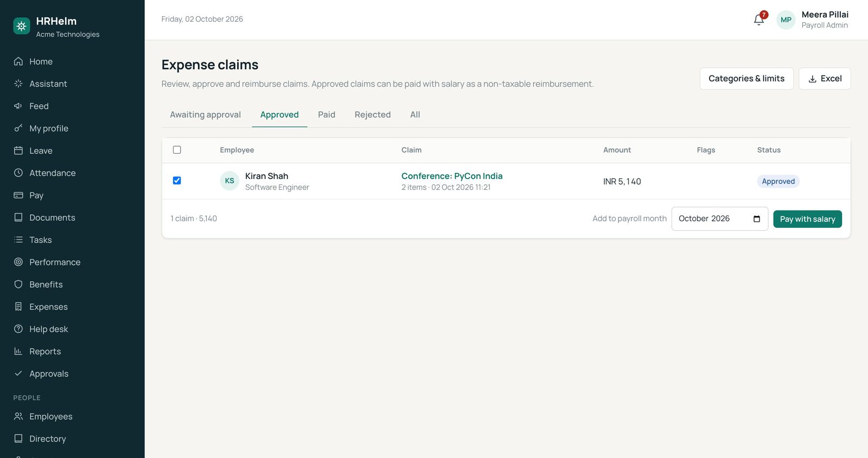Open the Rejected tab
The width and height of the screenshot is (868, 458).
(x=373, y=114)
